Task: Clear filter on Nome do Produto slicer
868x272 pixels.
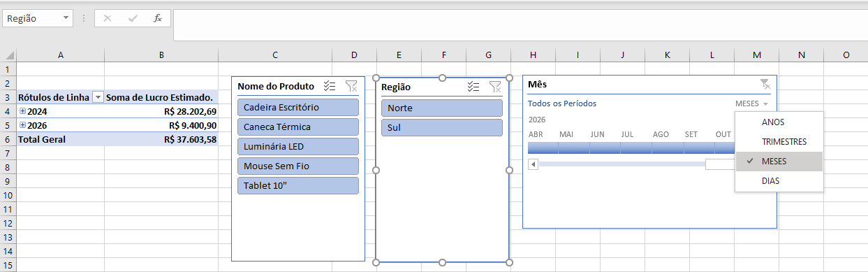Action: coord(351,87)
